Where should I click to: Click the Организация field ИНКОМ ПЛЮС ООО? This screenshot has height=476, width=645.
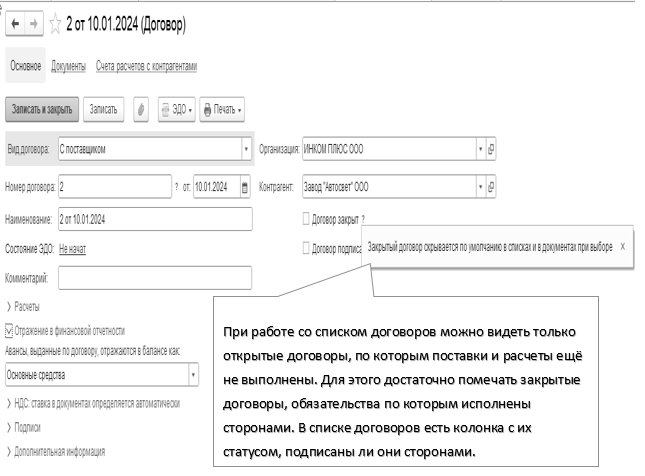click(389, 149)
